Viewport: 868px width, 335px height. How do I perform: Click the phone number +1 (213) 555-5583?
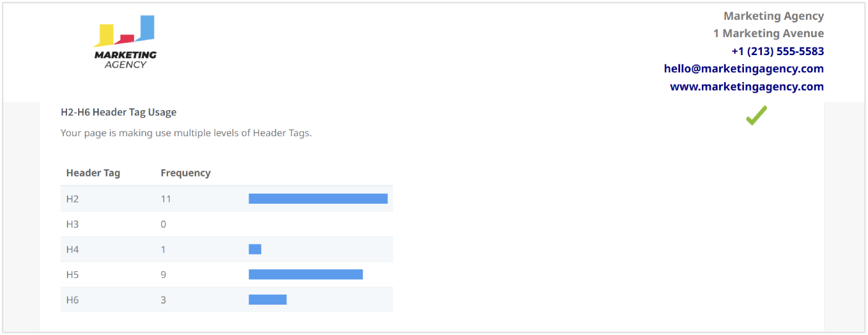(x=777, y=51)
